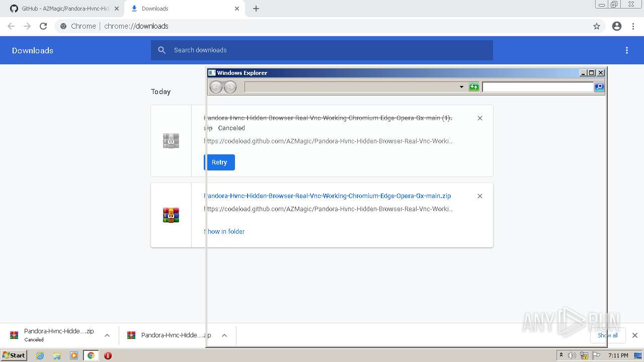This screenshot has width=644, height=362.
Task: Click the Chrome taskbar button
Action: (x=91, y=355)
